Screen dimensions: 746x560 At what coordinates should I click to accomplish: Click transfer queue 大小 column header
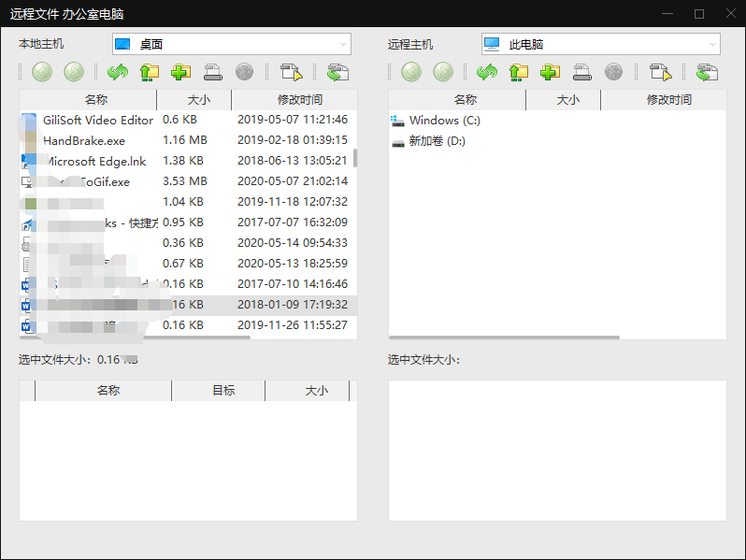click(308, 391)
